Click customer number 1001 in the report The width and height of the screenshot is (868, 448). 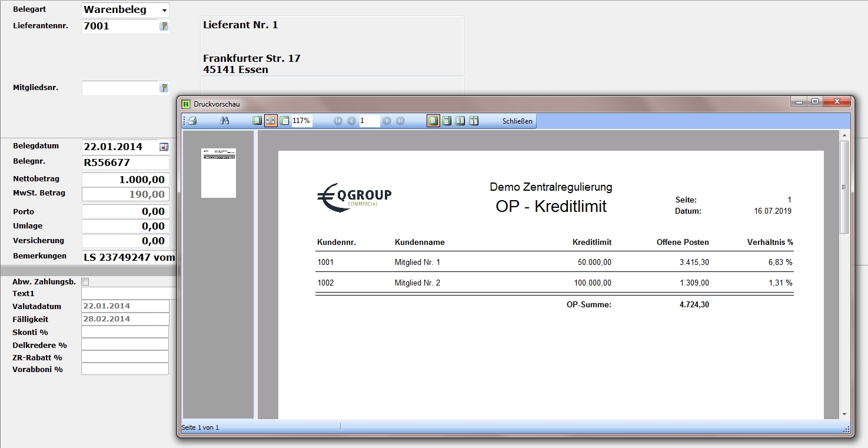325,262
